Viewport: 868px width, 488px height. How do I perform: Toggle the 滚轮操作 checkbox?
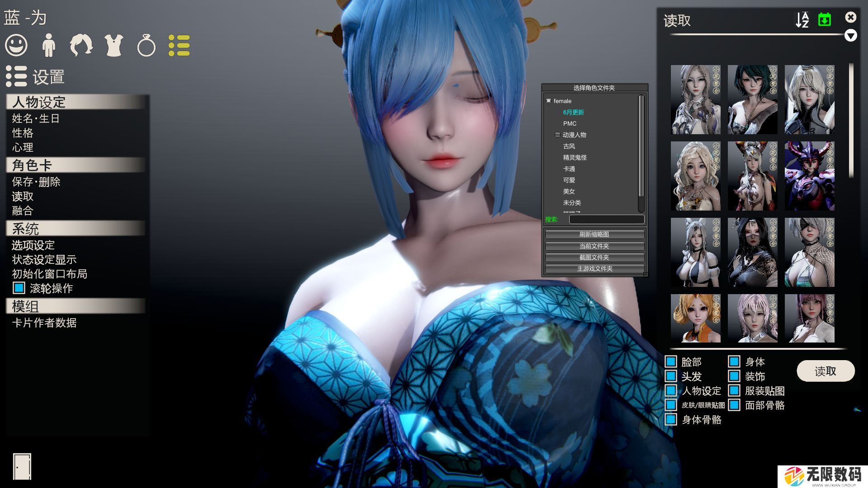[19, 288]
